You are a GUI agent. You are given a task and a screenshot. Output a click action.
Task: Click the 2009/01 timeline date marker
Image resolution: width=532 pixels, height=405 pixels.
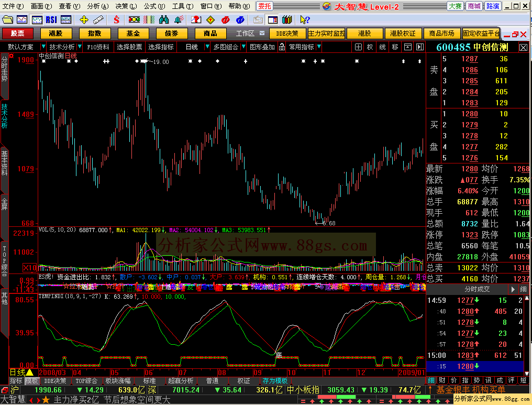[x=412, y=373]
